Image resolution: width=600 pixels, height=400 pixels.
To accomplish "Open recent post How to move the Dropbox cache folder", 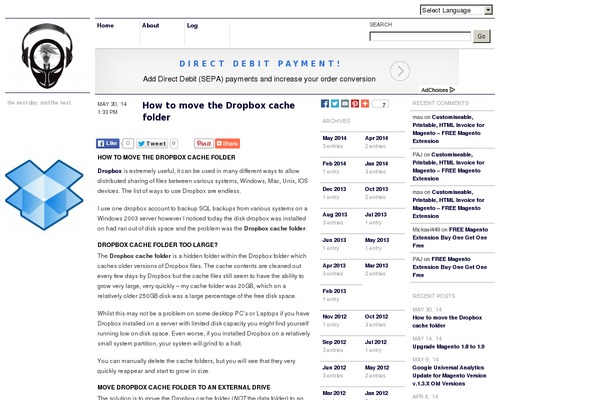I will [x=447, y=322].
